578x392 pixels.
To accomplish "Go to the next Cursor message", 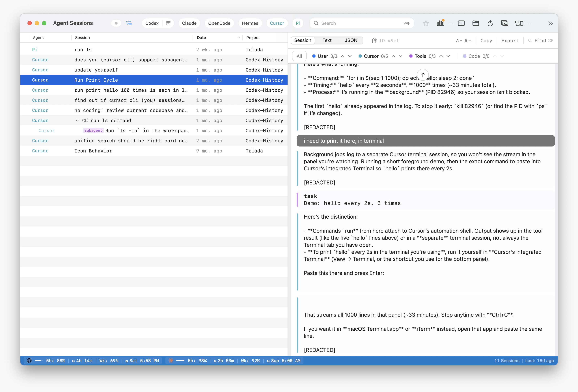I will (x=401, y=56).
